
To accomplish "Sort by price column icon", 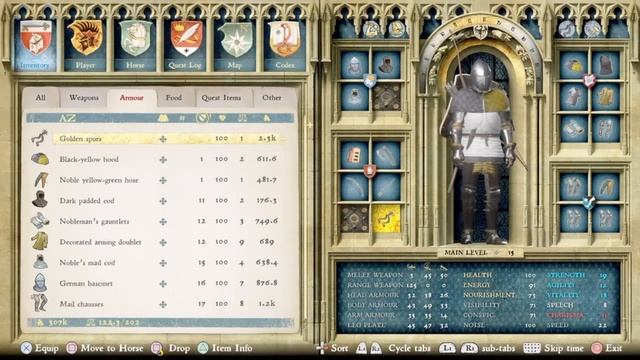I will click(x=267, y=118).
